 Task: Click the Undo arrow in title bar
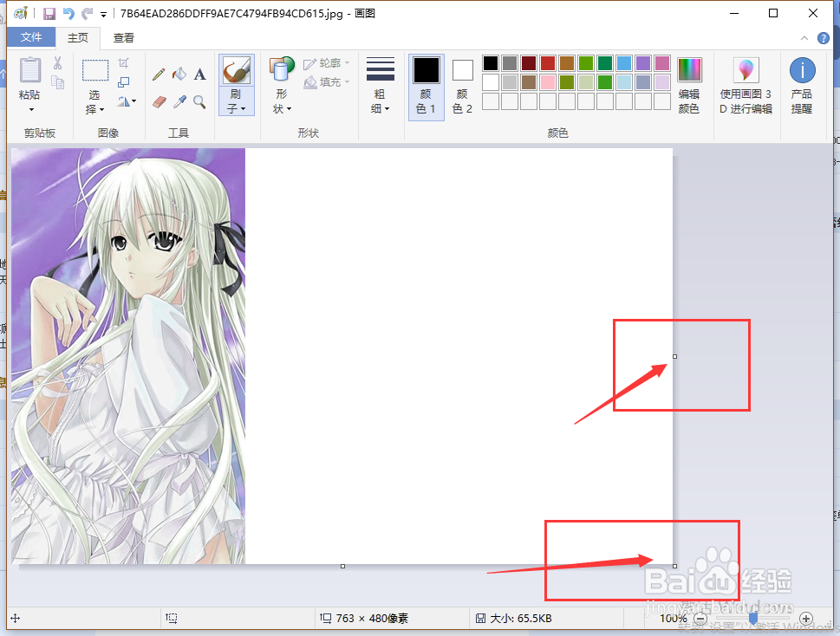pyautogui.click(x=68, y=13)
